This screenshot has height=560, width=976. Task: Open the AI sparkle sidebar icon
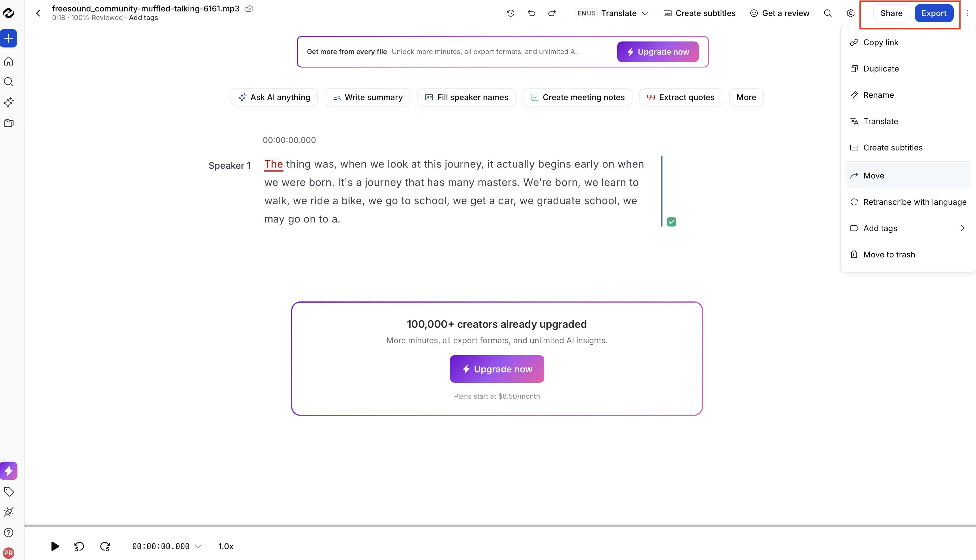(x=9, y=102)
